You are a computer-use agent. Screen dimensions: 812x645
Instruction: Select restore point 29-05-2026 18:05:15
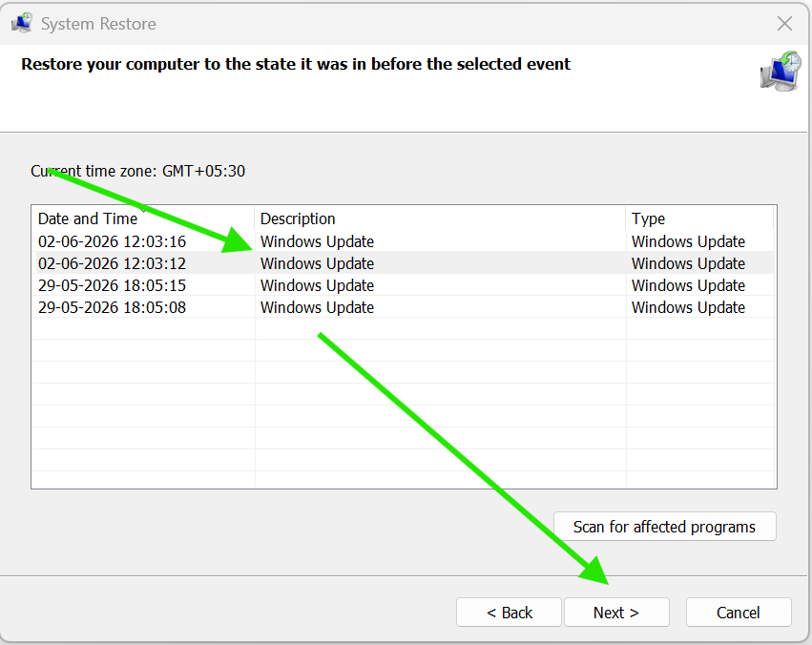coord(404,285)
